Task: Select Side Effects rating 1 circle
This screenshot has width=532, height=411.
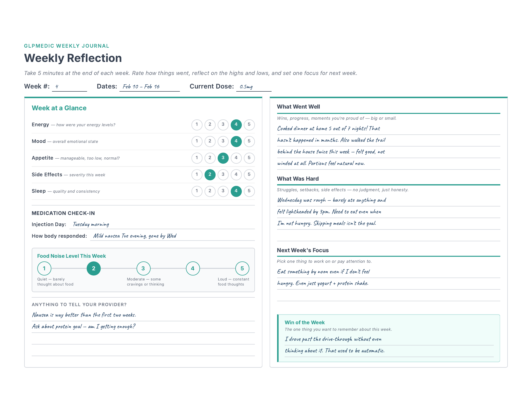Action: [197, 175]
